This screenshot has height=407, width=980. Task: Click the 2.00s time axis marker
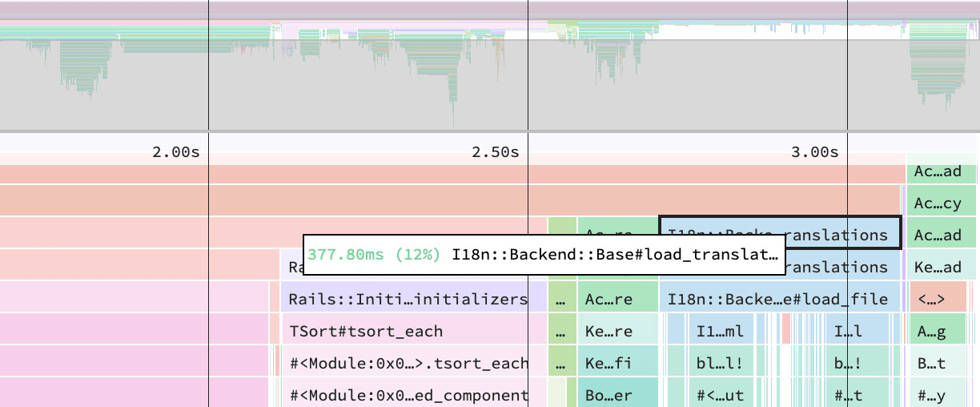[x=175, y=152]
